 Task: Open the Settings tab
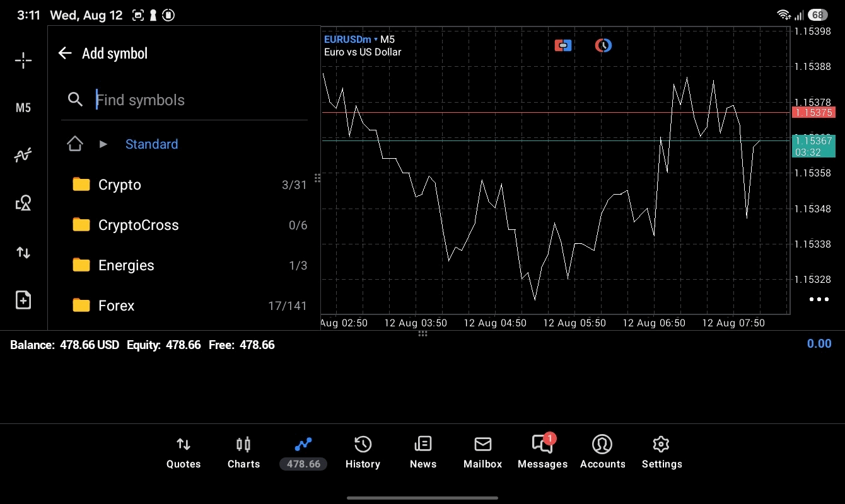661,453
